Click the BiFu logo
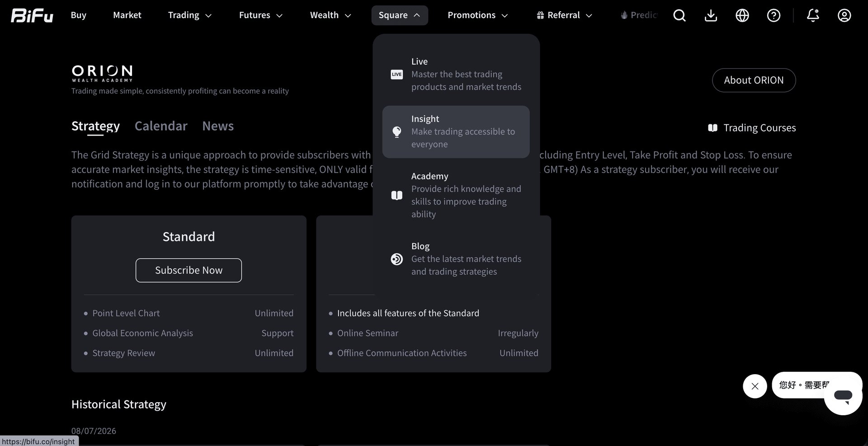The width and height of the screenshot is (868, 446). pos(32,15)
